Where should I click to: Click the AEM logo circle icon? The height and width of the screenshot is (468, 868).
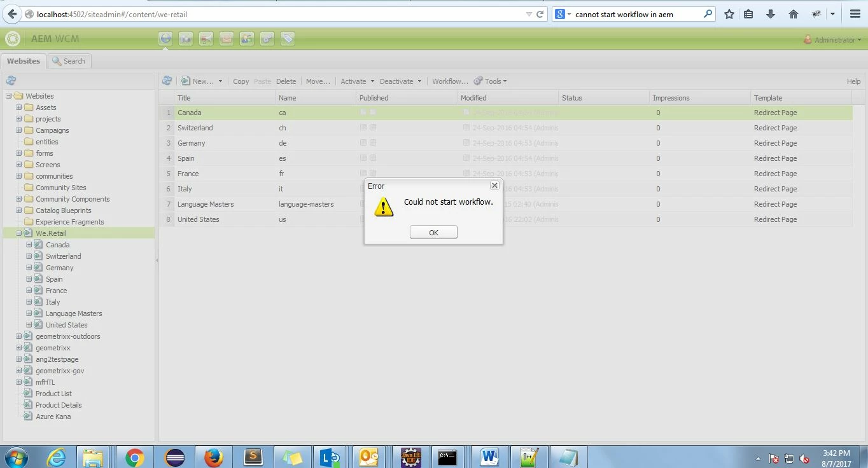[12, 39]
